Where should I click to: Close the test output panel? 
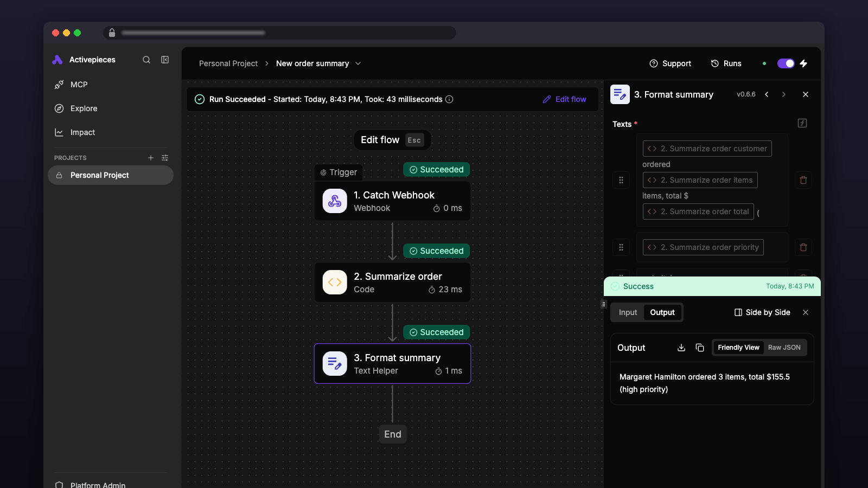coord(806,312)
